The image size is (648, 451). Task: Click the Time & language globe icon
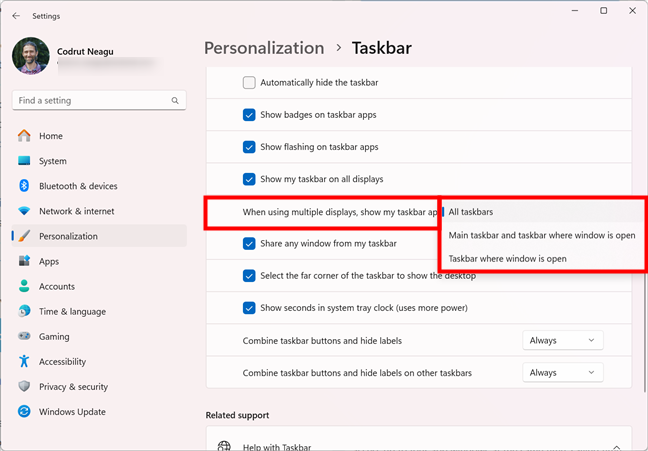click(24, 311)
